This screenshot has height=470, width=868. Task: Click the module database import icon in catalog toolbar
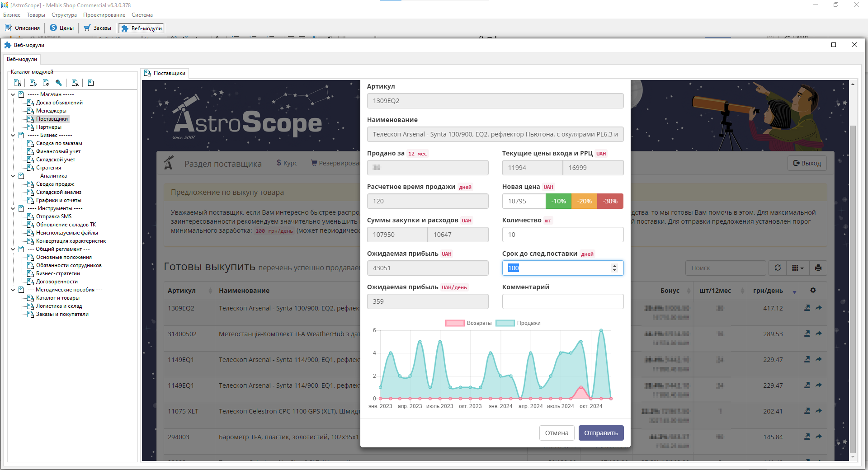[18, 83]
